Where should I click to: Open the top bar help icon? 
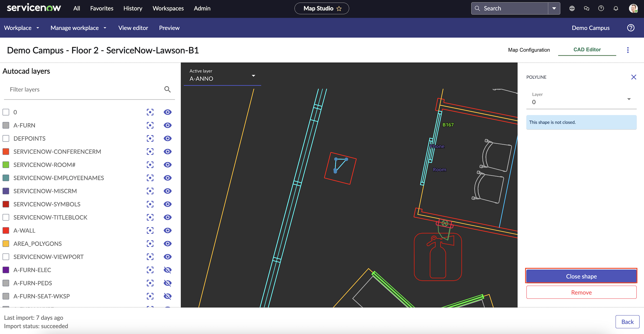click(x=601, y=9)
